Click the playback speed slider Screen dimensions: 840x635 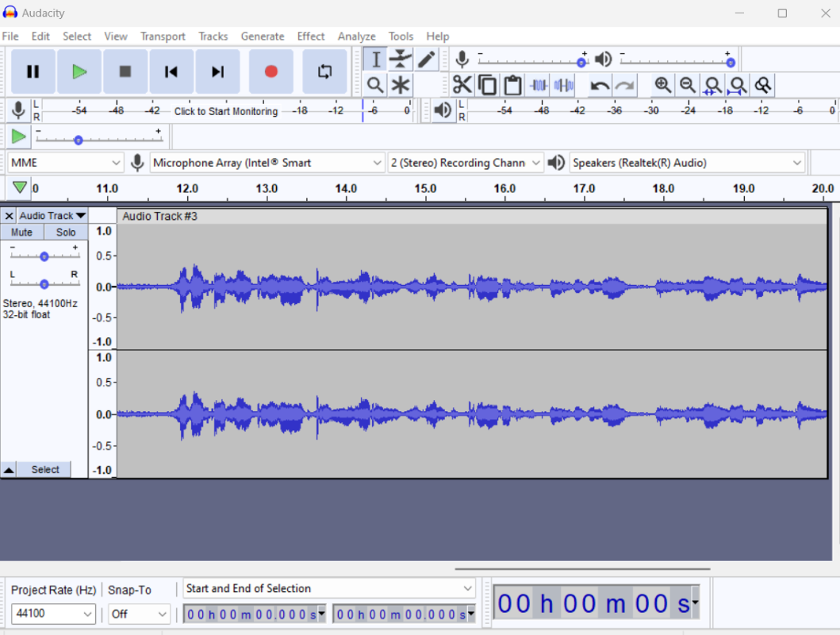pos(99,140)
